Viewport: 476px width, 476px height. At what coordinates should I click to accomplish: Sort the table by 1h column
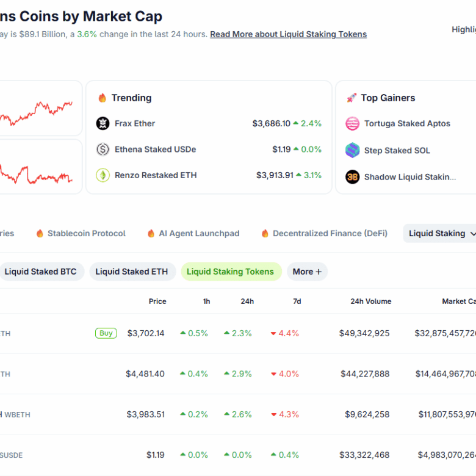coord(206,301)
